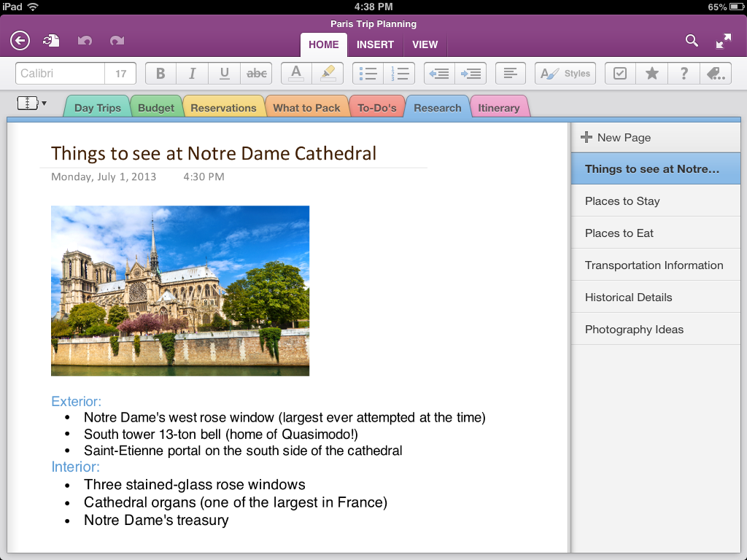Screen dimensions: 747x560
Task: Choose the font color button
Action: 295,74
